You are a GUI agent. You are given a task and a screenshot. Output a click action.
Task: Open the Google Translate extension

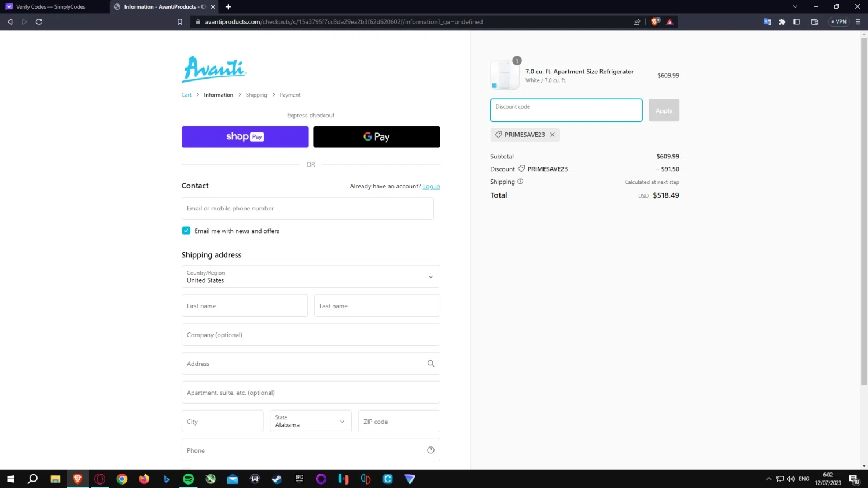[767, 22]
